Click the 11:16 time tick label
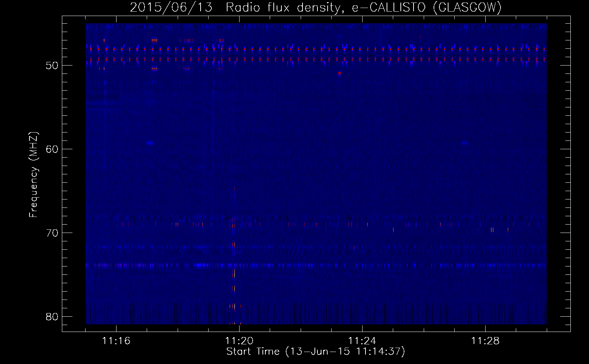This screenshot has width=589, height=364. pyautogui.click(x=116, y=341)
